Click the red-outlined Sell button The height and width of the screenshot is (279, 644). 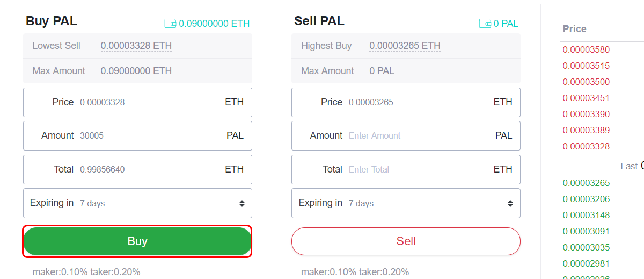[x=406, y=241]
